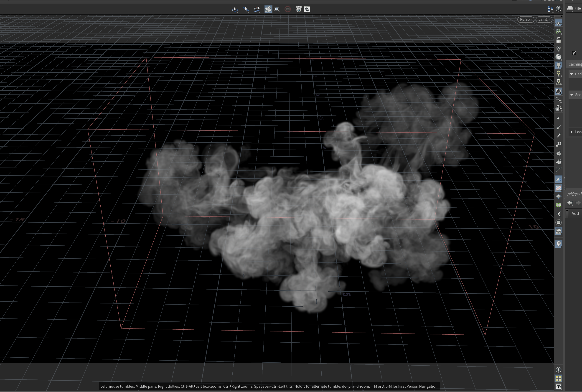This screenshot has height=392, width=582.
Task: Open the Add menu
Action: point(575,214)
